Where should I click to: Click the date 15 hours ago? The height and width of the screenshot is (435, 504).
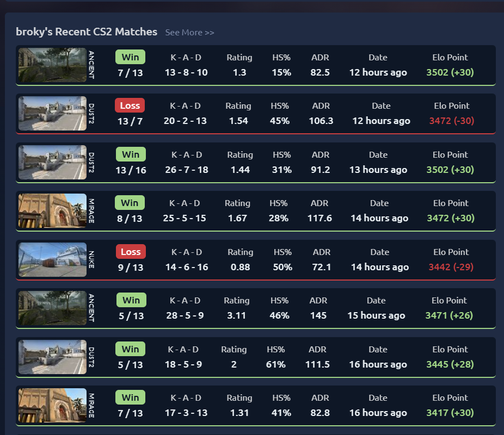click(x=376, y=315)
